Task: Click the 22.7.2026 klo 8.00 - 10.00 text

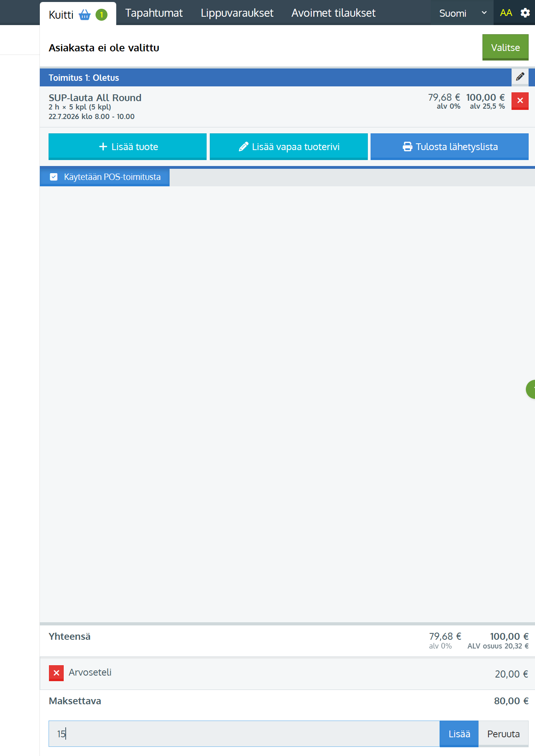Action: [92, 117]
